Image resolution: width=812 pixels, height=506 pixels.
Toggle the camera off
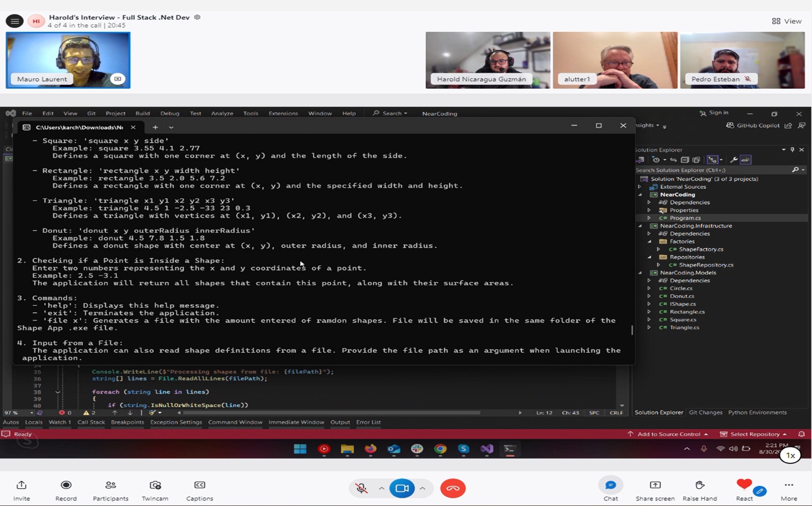click(402, 488)
